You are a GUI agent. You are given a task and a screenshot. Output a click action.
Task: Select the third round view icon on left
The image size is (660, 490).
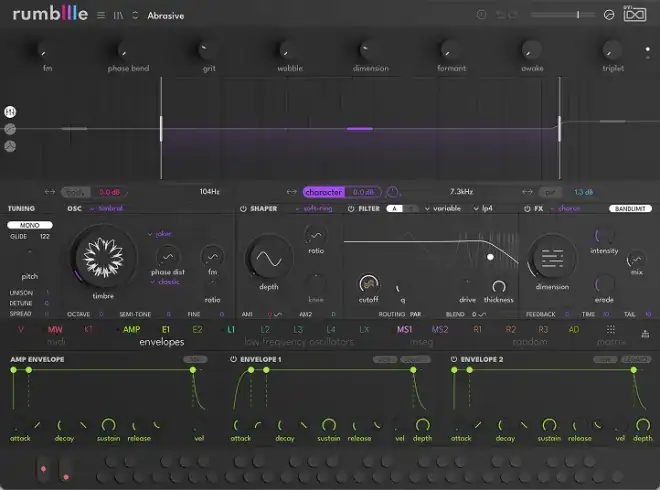(x=10, y=146)
